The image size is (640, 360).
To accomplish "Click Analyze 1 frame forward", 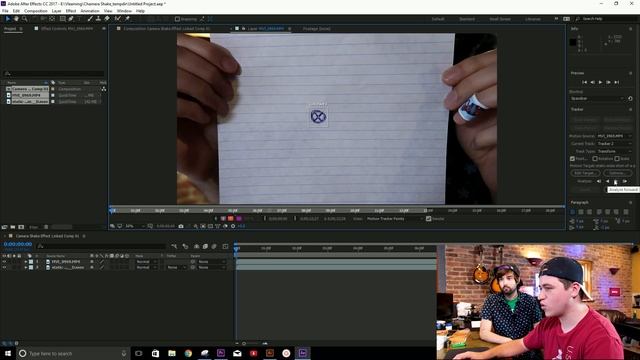I will 624,181.
